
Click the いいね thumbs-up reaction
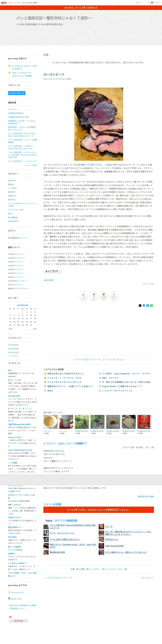[x=84, y=296]
